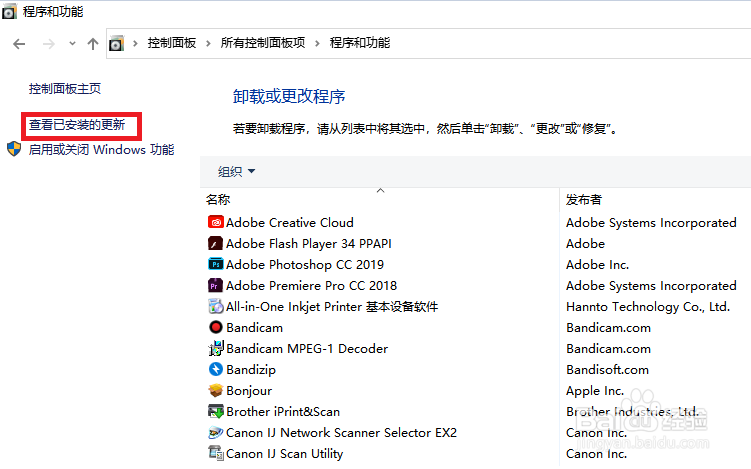Select Adobe Premiere Pro CC 2018 name
The image size is (751, 469).
(312, 286)
